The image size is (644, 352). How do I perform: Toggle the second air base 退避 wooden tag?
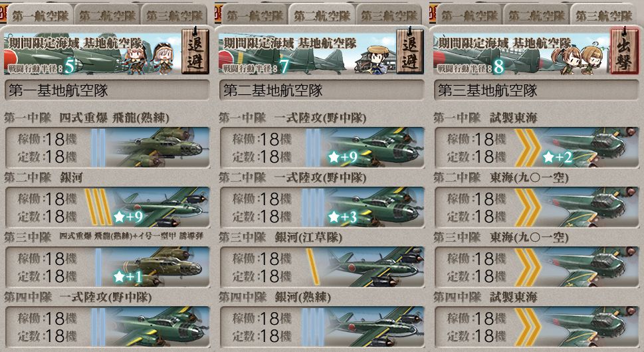pos(410,51)
